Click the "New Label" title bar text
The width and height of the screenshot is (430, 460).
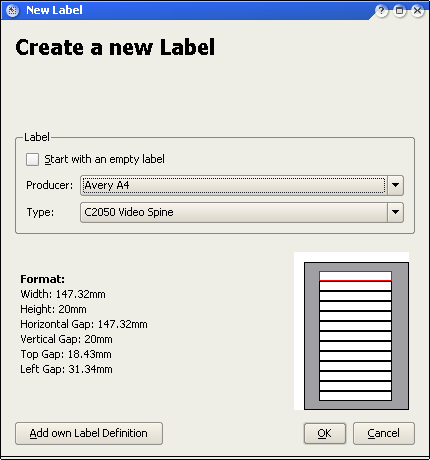tap(54, 10)
